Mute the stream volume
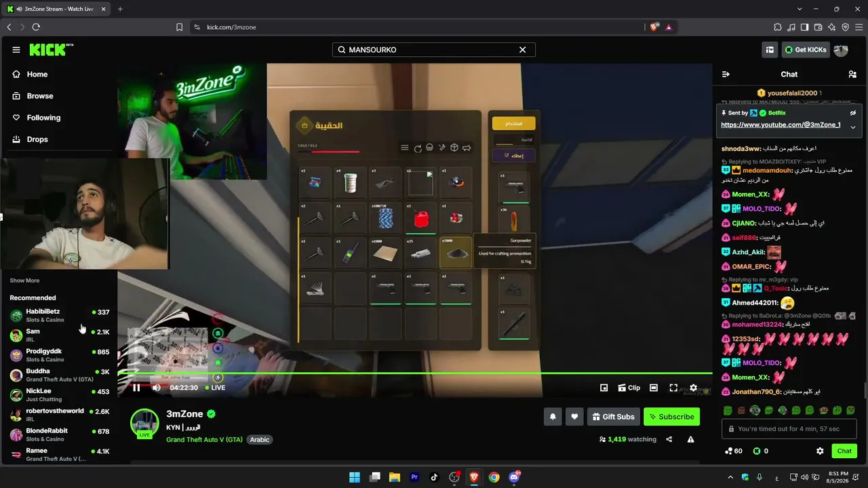The width and height of the screenshot is (868, 488). [x=157, y=388]
